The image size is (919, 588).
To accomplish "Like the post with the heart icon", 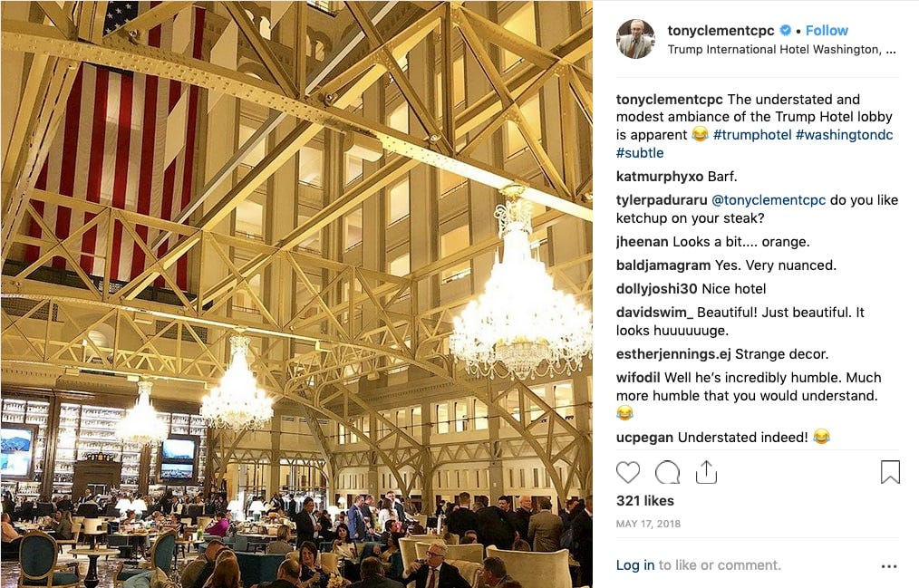I will 628,472.
